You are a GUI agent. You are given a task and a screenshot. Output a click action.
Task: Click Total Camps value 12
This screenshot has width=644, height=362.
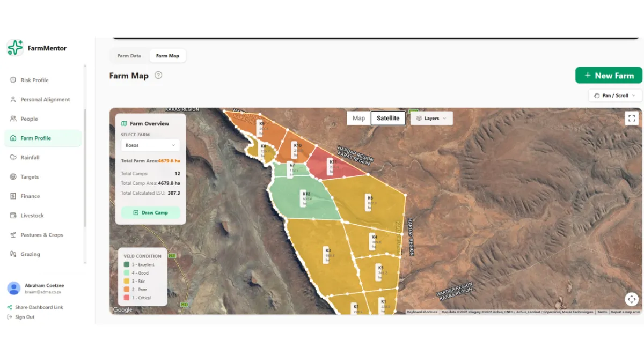pyautogui.click(x=177, y=174)
